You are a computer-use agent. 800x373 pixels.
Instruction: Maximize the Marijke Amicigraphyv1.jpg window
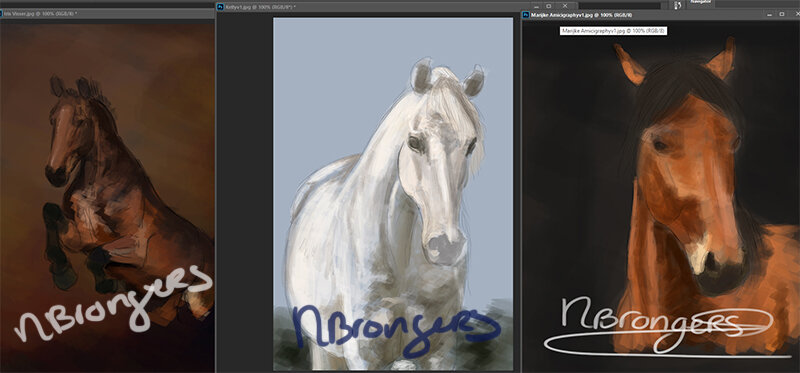[782, 14]
